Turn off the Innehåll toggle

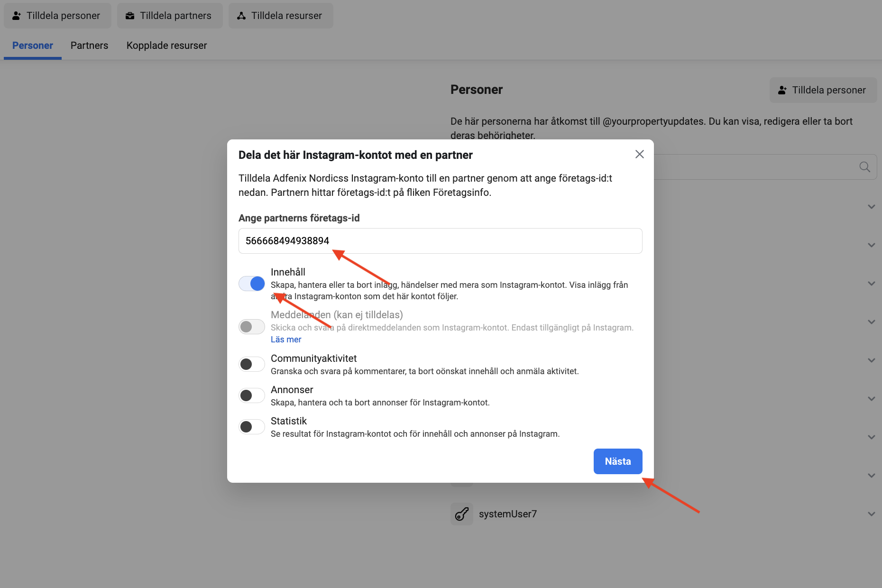[x=252, y=284]
